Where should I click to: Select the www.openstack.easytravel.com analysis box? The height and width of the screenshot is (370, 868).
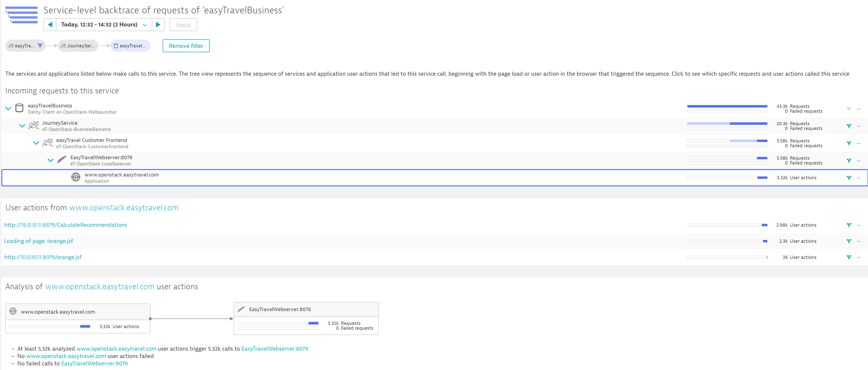(x=78, y=318)
